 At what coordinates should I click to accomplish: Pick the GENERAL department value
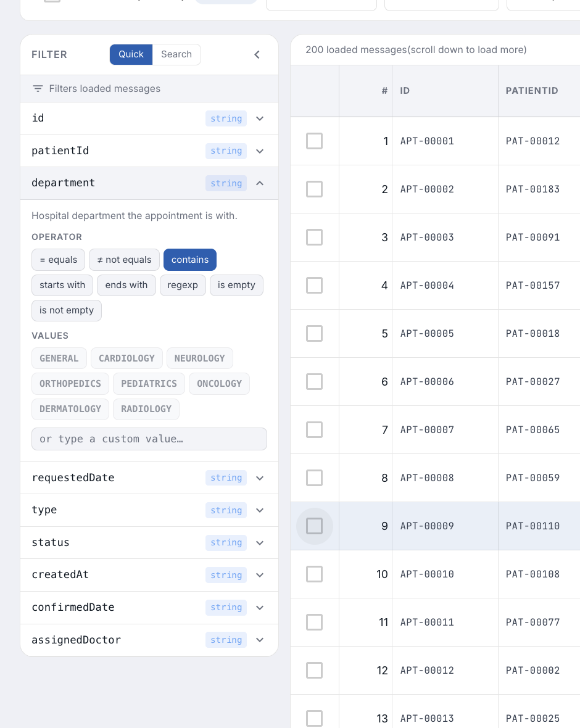click(59, 358)
